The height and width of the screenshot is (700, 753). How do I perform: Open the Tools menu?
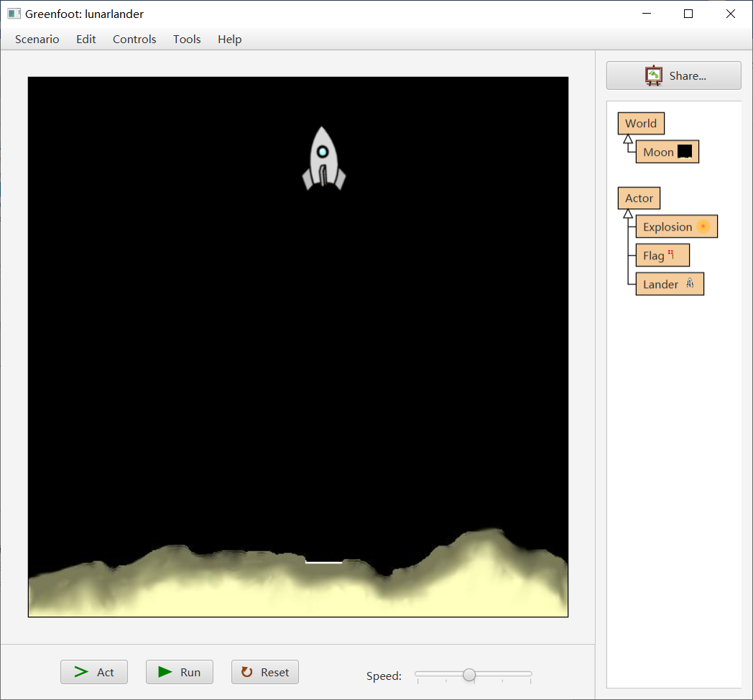187,40
